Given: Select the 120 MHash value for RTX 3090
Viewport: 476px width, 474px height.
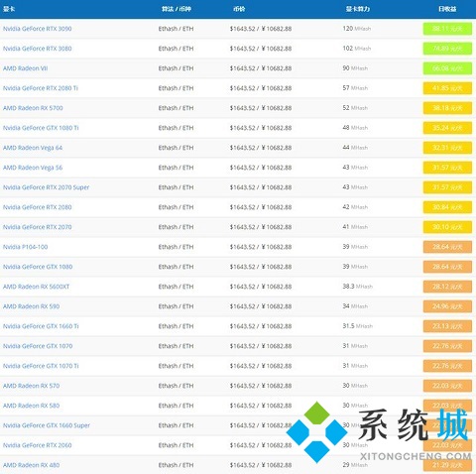Looking at the screenshot, I should pos(357,29).
